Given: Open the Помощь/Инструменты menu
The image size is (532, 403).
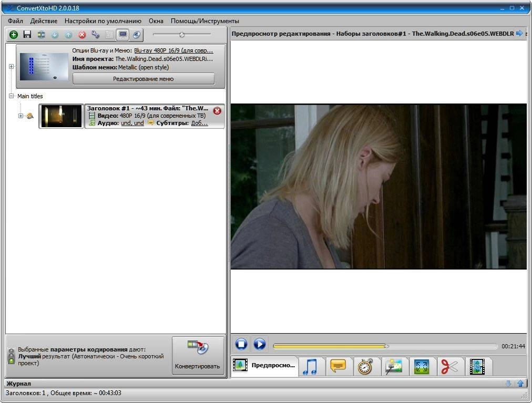Looking at the screenshot, I should click(x=204, y=21).
